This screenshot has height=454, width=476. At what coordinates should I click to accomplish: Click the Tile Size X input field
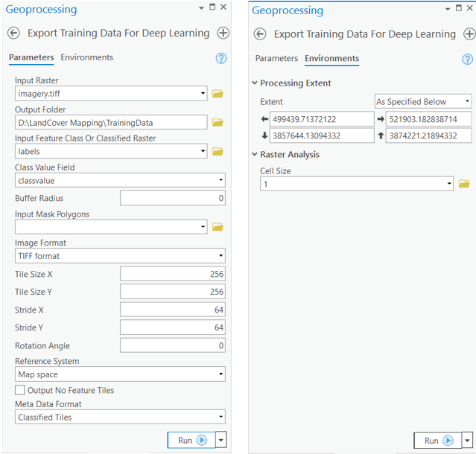pyautogui.click(x=173, y=274)
